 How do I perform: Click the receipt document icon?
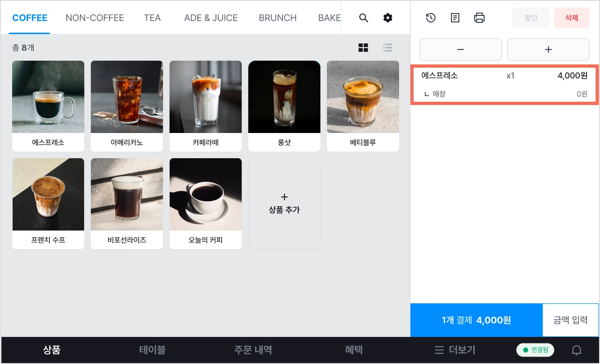(455, 18)
